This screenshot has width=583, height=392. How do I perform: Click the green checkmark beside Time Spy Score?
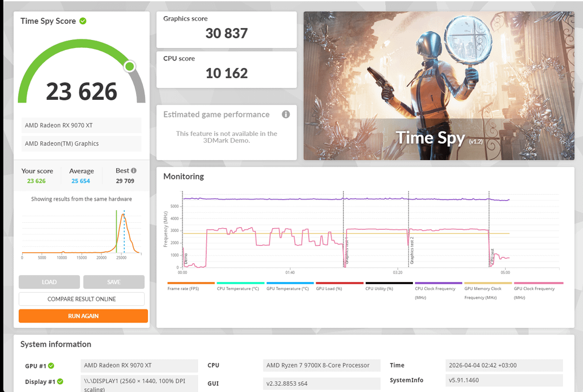pos(83,21)
